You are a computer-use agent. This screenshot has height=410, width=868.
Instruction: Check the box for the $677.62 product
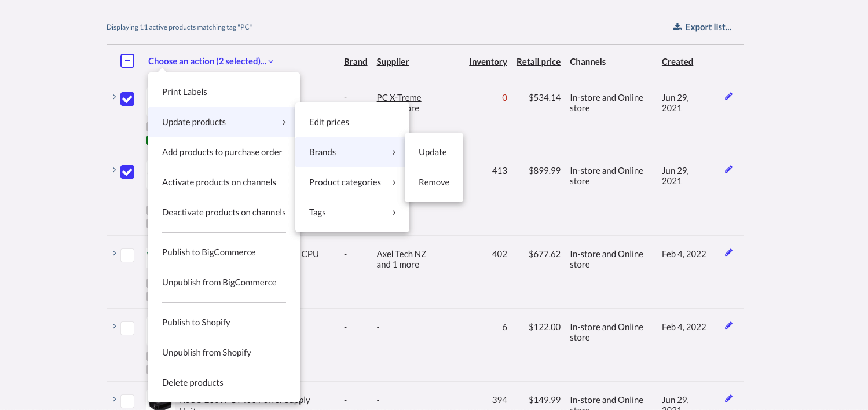click(127, 255)
